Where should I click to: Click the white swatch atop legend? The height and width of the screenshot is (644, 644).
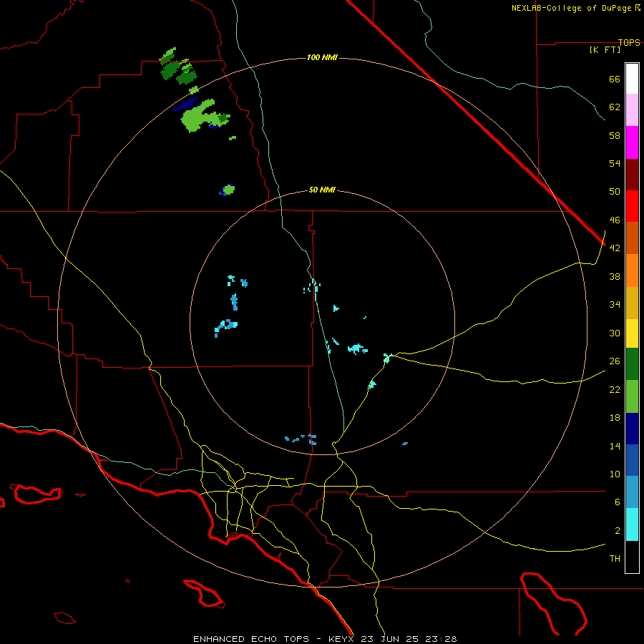632,79
